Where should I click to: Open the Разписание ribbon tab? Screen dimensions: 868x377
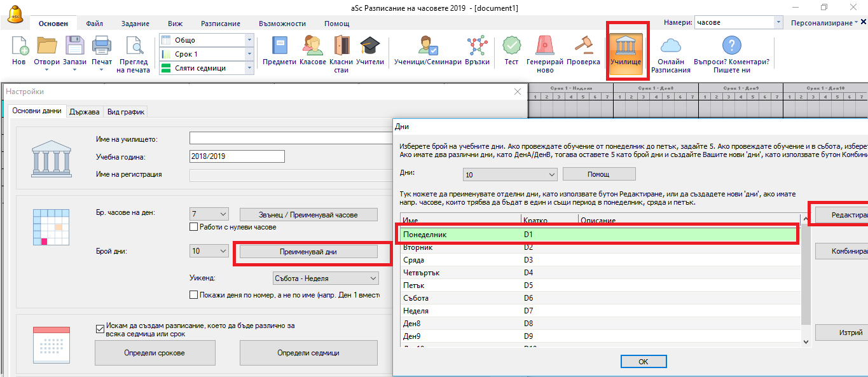[220, 24]
